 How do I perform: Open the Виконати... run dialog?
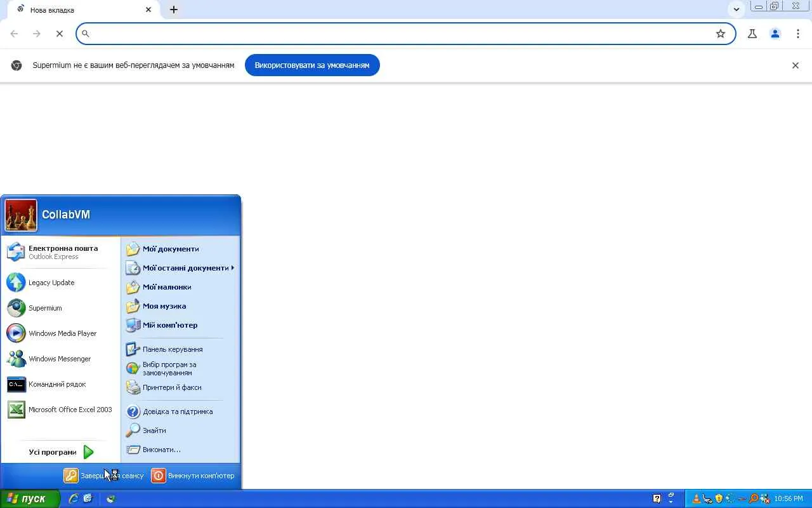[180, 450]
